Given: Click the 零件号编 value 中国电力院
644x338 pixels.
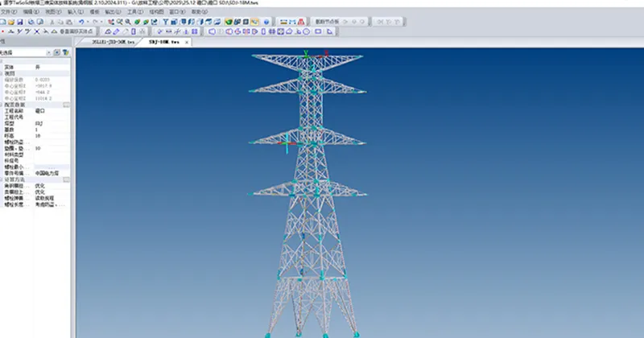Looking at the screenshot, I should coord(47,173).
